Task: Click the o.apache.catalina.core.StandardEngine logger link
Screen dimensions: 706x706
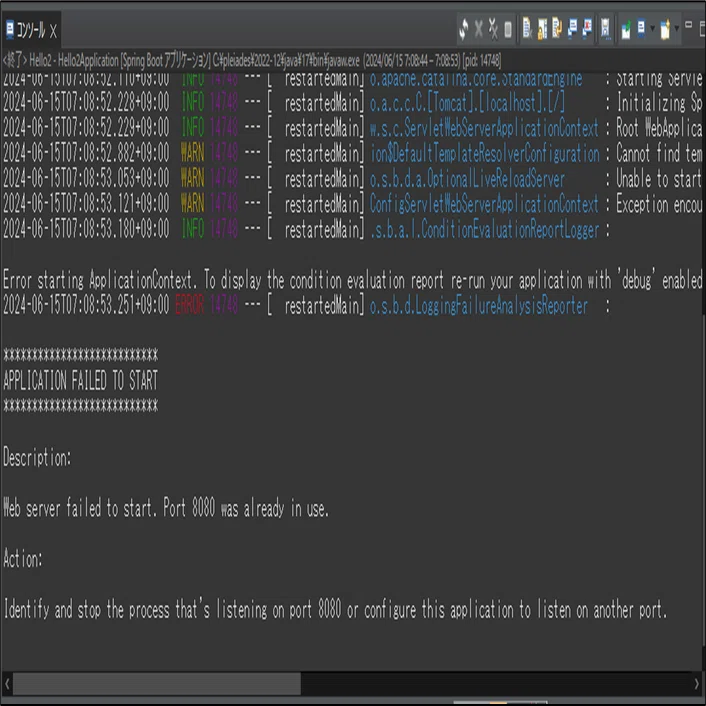Action: pyautogui.click(x=475, y=79)
